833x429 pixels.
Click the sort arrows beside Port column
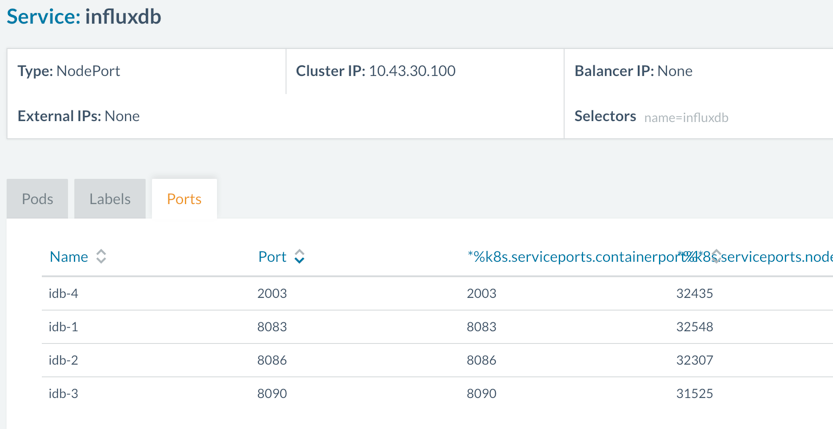tap(299, 257)
